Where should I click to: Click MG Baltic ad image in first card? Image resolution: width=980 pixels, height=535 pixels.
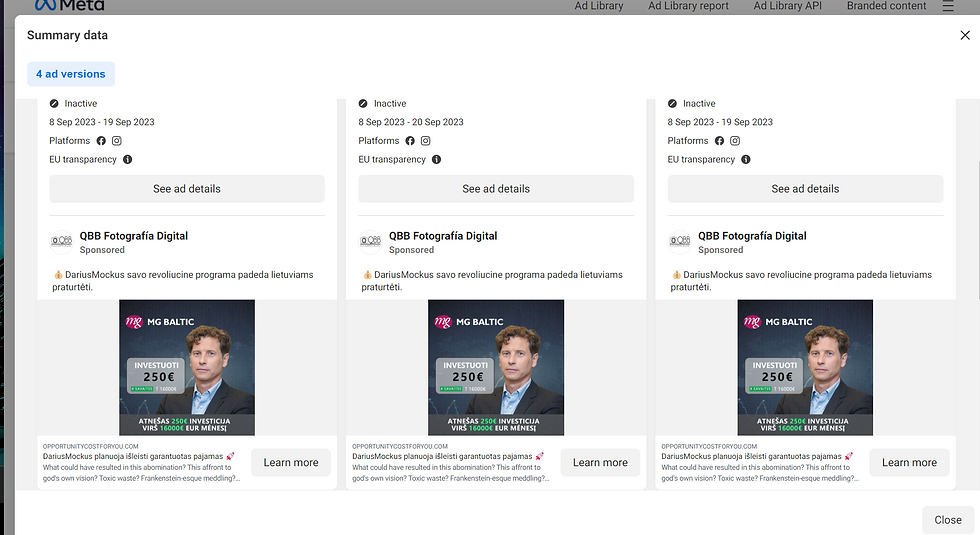tap(187, 368)
